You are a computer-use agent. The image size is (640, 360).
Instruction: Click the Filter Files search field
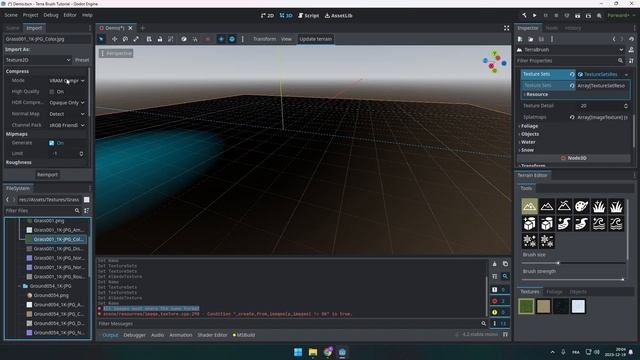[x=42, y=211]
